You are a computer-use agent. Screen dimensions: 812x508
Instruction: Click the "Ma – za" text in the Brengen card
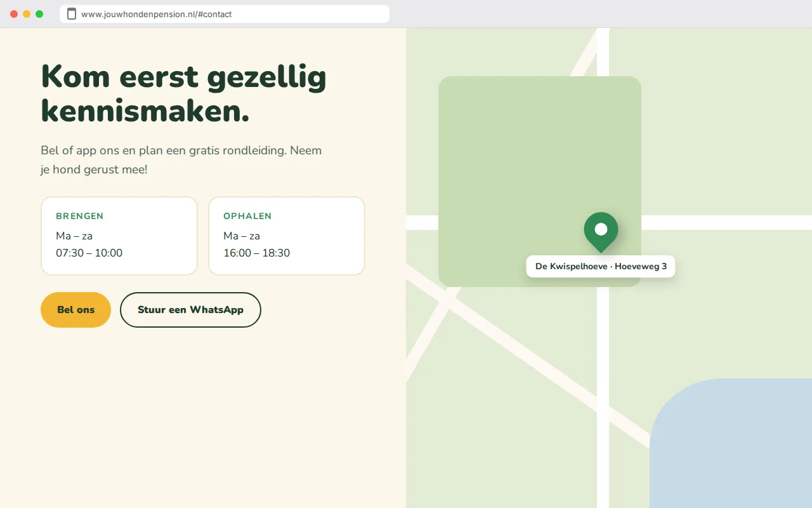click(74, 236)
